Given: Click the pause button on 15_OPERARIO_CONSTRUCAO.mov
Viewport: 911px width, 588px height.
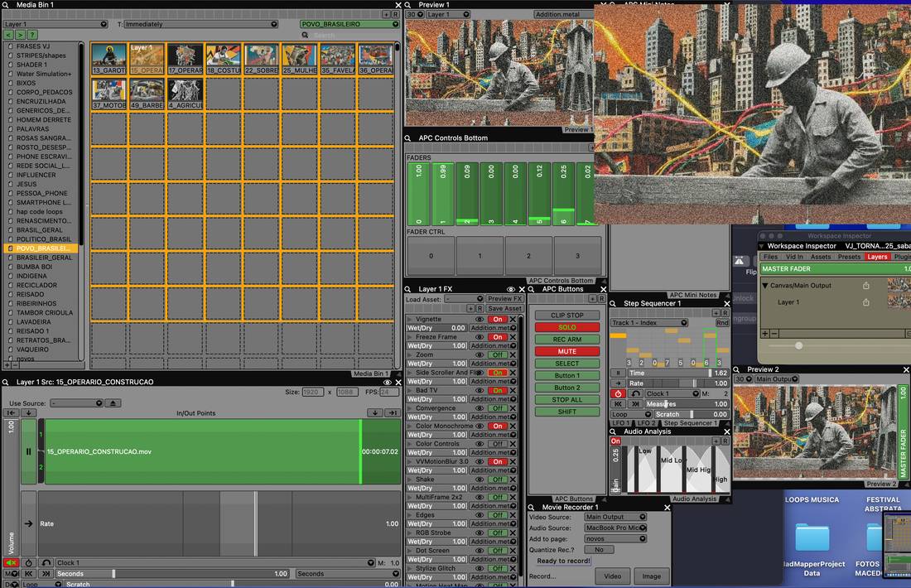Looking at the screenshot, I should [x=28, y=451].
